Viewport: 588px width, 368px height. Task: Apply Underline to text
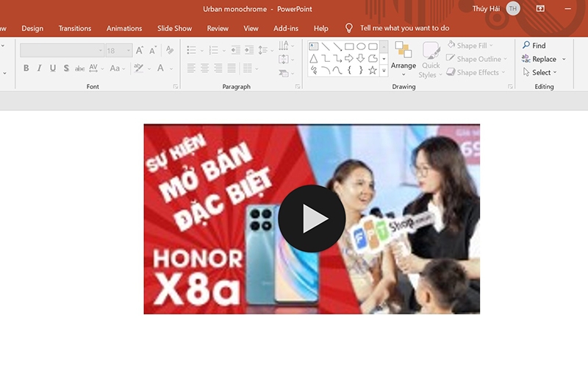[x=52, y=68]
